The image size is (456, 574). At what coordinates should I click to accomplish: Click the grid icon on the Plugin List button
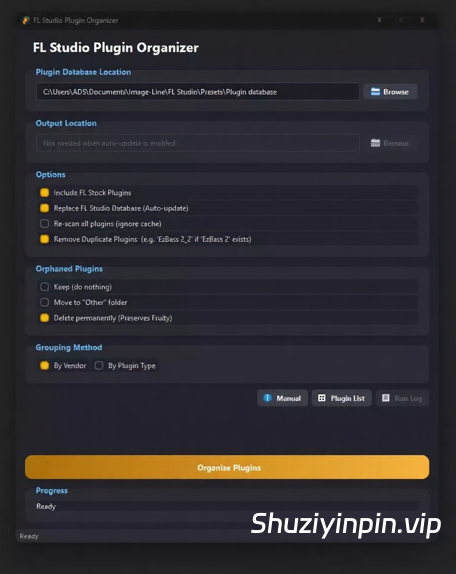[x=322, y=398]
